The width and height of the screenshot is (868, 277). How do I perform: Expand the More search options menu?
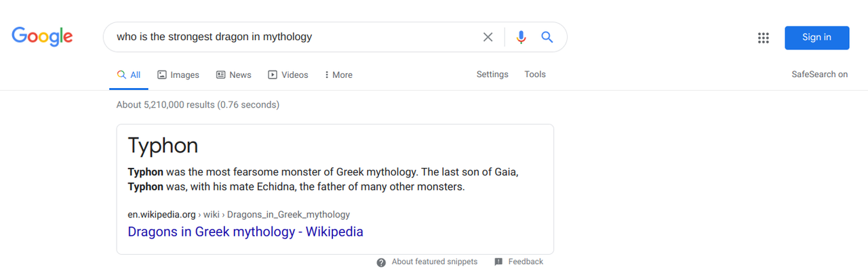click(338, 75)
